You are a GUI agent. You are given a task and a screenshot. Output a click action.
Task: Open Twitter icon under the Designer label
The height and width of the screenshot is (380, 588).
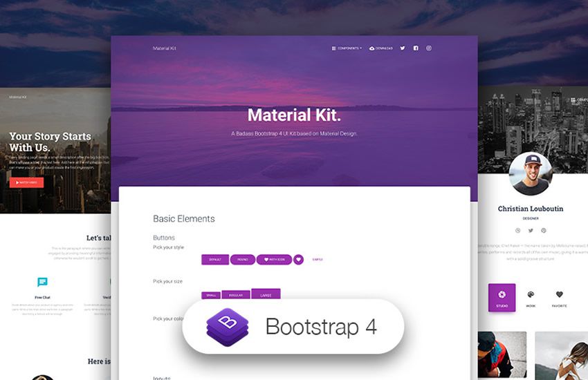tap(531, 230)
